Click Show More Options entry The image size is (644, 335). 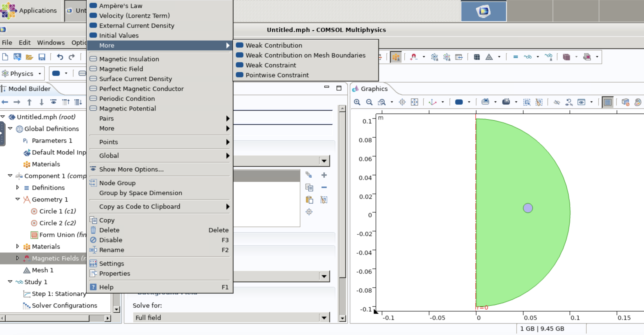[x=131, y=169]
